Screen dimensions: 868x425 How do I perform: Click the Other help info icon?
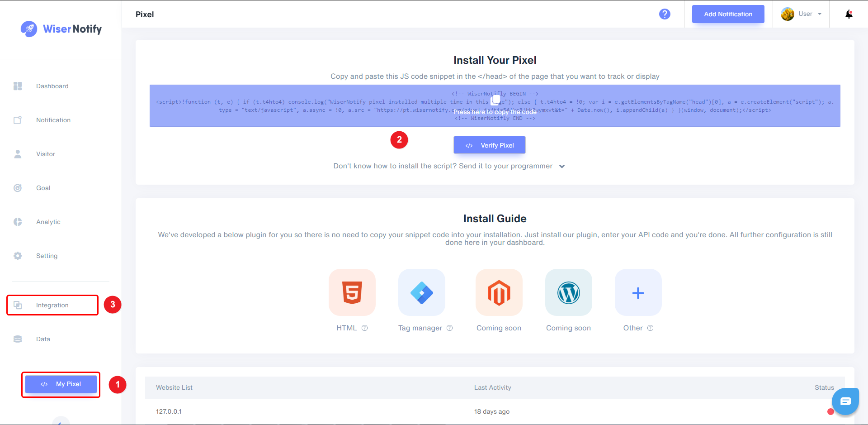[651, 328]
